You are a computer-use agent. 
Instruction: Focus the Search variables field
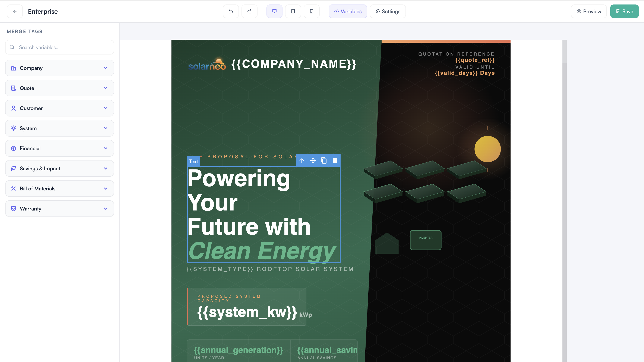pos(60,47)
